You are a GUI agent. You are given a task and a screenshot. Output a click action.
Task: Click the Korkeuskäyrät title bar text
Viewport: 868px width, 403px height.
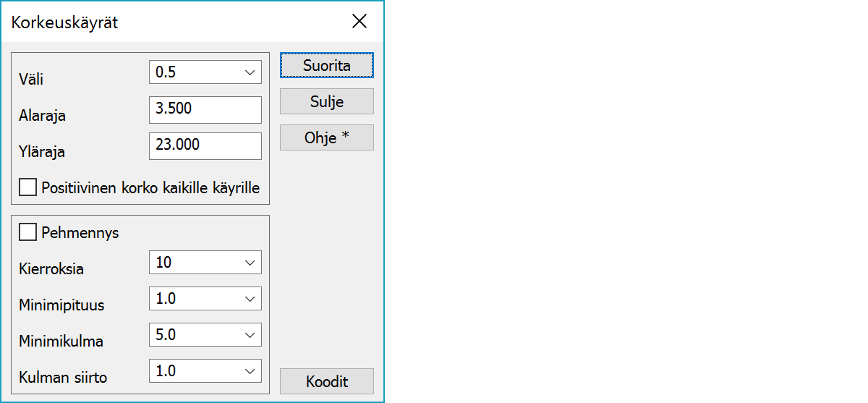(64, 22)
